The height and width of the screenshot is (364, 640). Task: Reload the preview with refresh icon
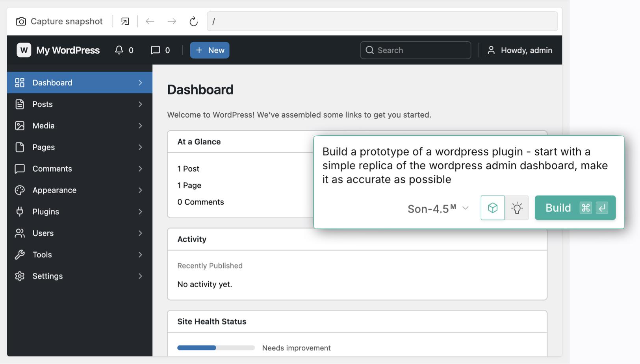pos(193,21)
